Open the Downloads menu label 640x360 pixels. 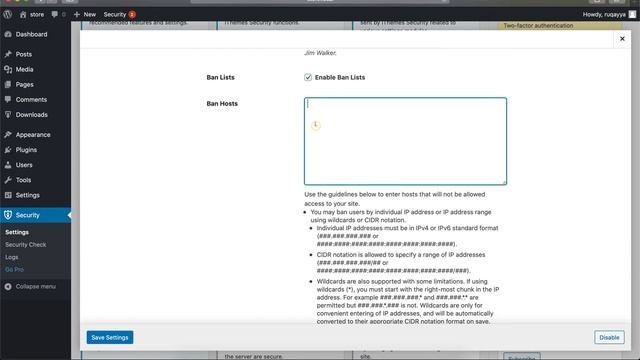[31, 115]
